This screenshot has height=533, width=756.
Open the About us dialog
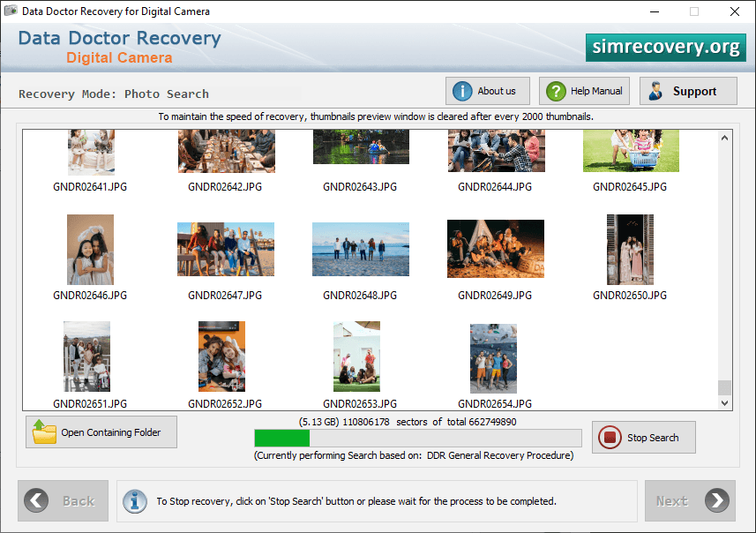coord(488,91)
